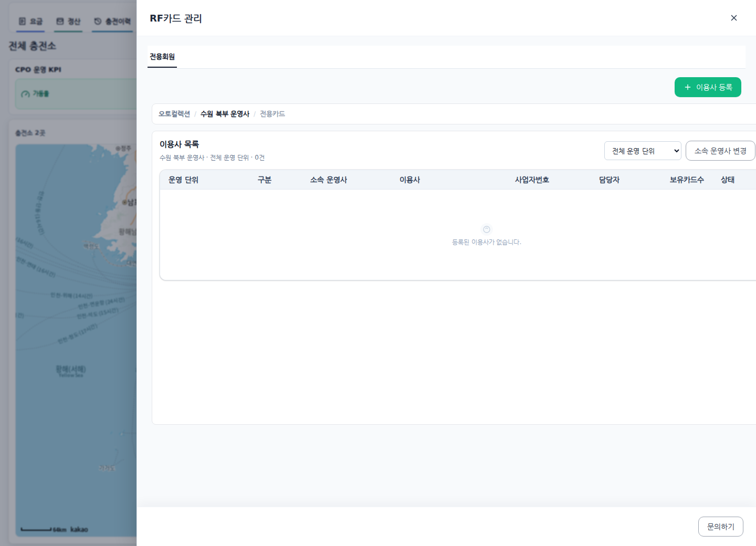The image size is (756, 546).
Task: Open the 정산 tab in background page
Action: (x=68, y=22)
